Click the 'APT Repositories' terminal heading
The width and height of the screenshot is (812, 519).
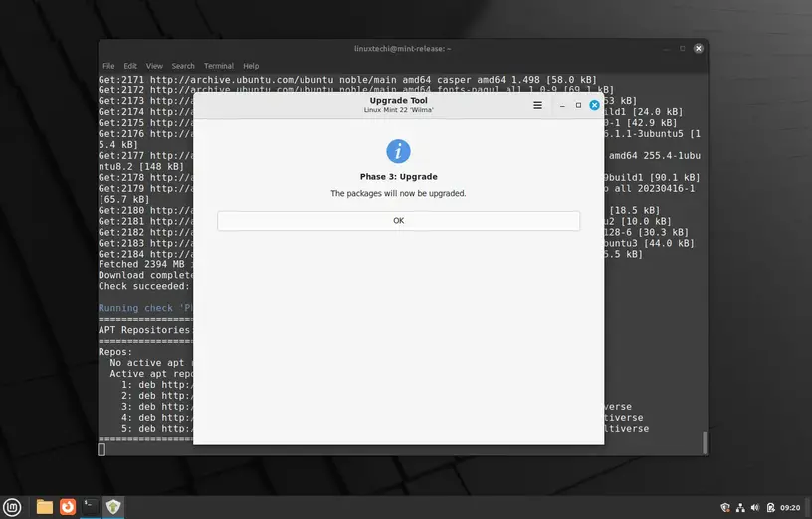145,330
